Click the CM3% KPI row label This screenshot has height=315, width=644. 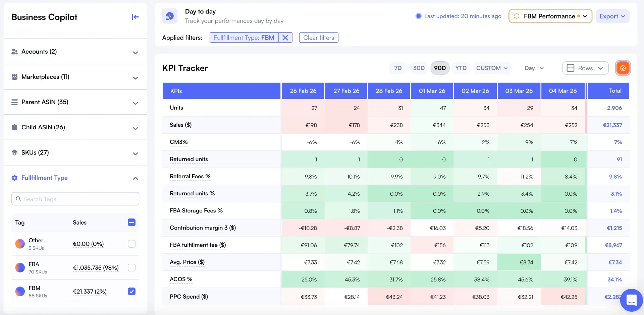179,142
